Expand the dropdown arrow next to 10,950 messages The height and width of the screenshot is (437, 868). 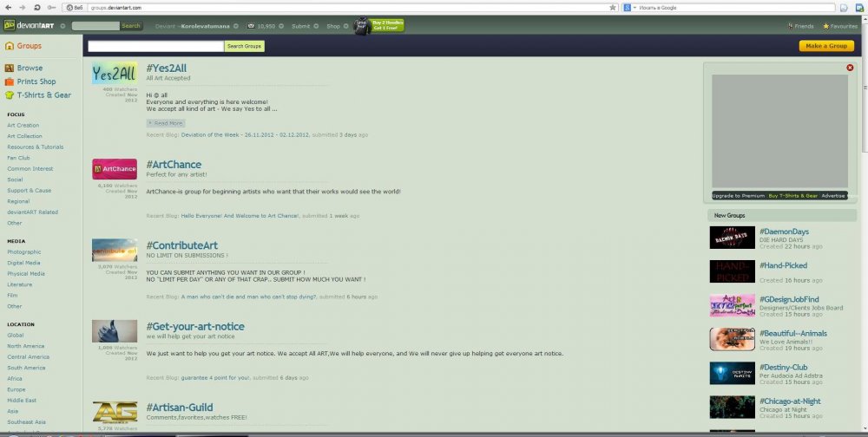pyautogui.click(x=281, y=26)
